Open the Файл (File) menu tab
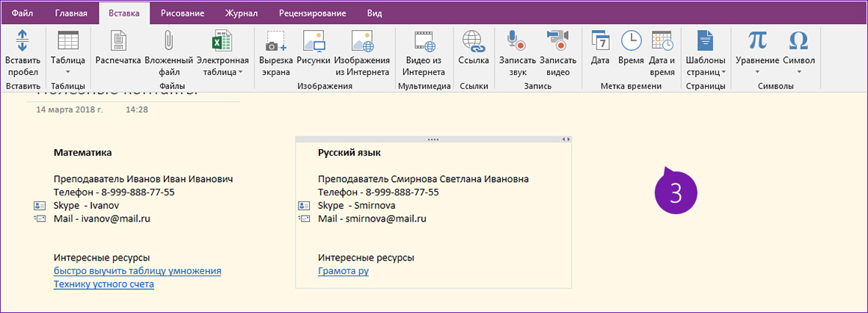The image size is (868, 313). [x=22, y=13]
